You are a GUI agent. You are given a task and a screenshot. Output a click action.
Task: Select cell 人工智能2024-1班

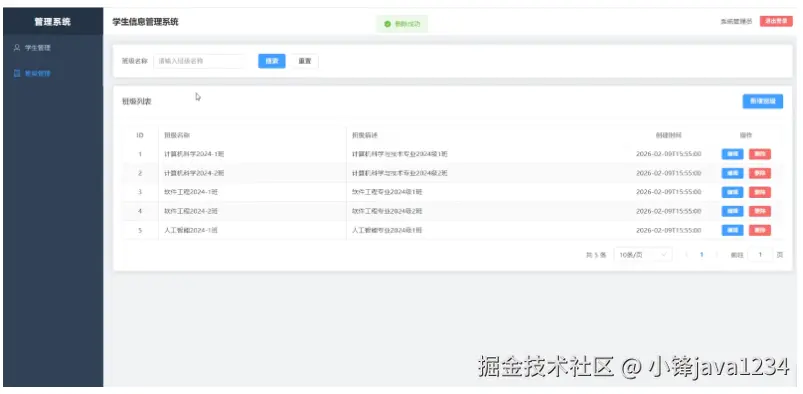pyautogui.click(x=191, y=230)
